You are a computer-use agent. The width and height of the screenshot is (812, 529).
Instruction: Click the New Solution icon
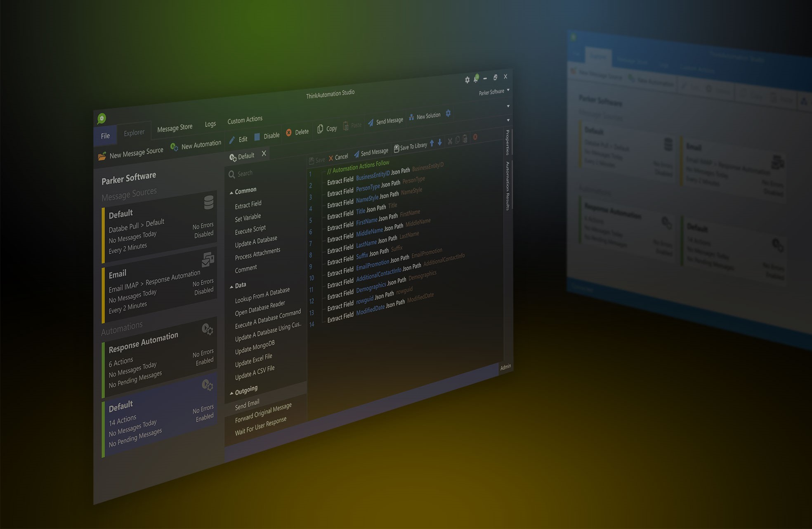412,116
